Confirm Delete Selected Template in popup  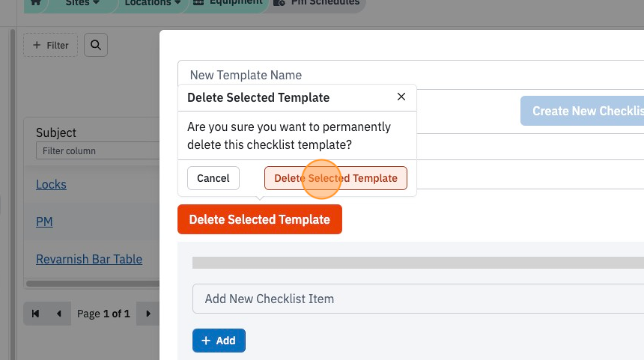(335, 178)
